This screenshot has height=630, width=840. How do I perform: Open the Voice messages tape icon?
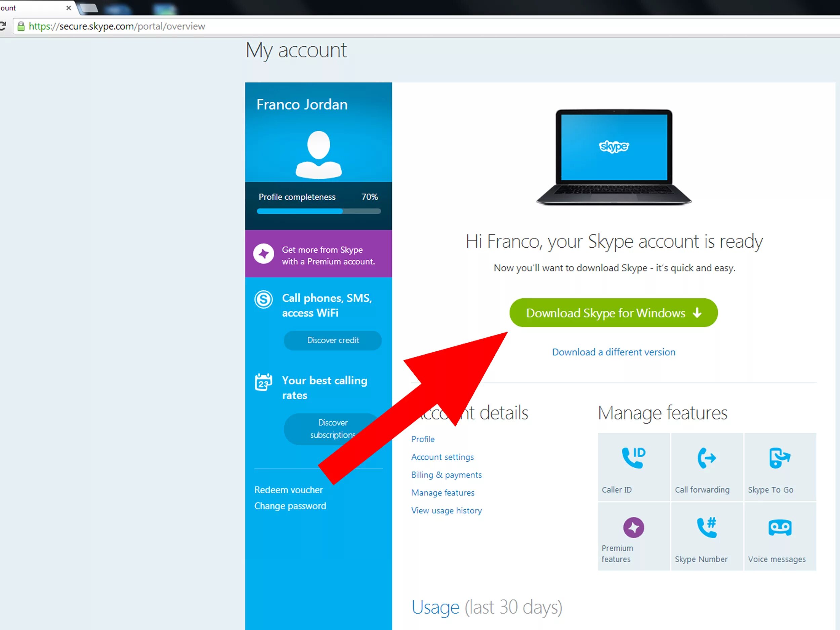click(x=780, y=527)
